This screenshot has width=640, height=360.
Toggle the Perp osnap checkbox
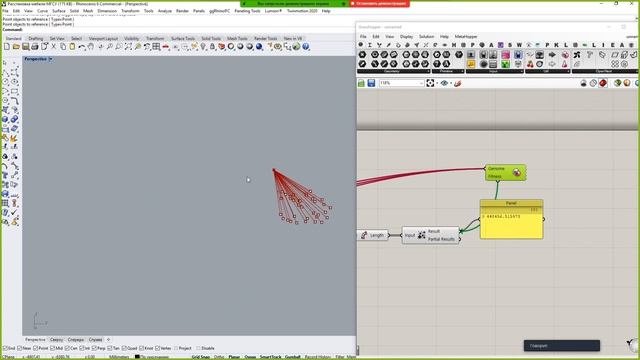pyautogui.click(x=95, y=348)
